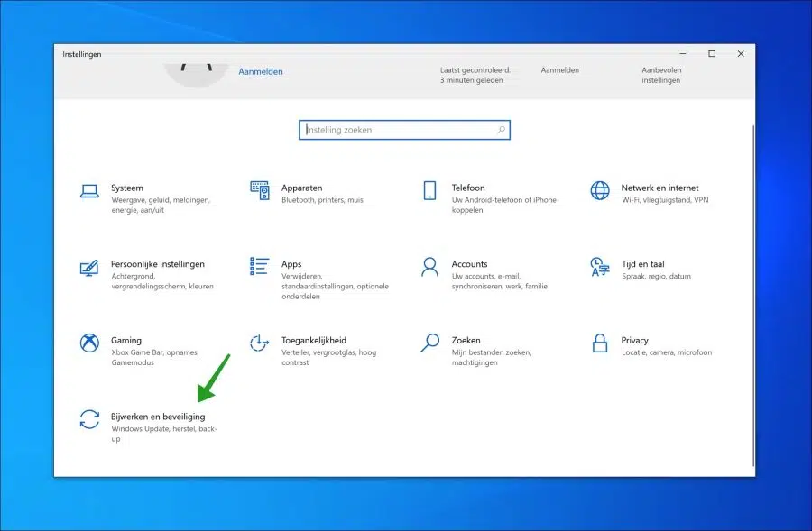Click the blue Aanmelden link beside the avatar
Screen dimensions: 812x531
(261, 72)
